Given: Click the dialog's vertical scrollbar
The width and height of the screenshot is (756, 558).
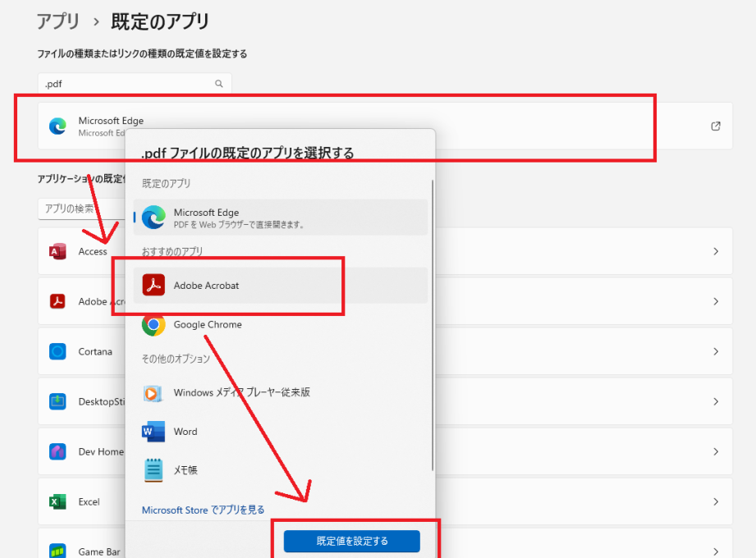Looking at the screenshot, I should pos(433,328).
